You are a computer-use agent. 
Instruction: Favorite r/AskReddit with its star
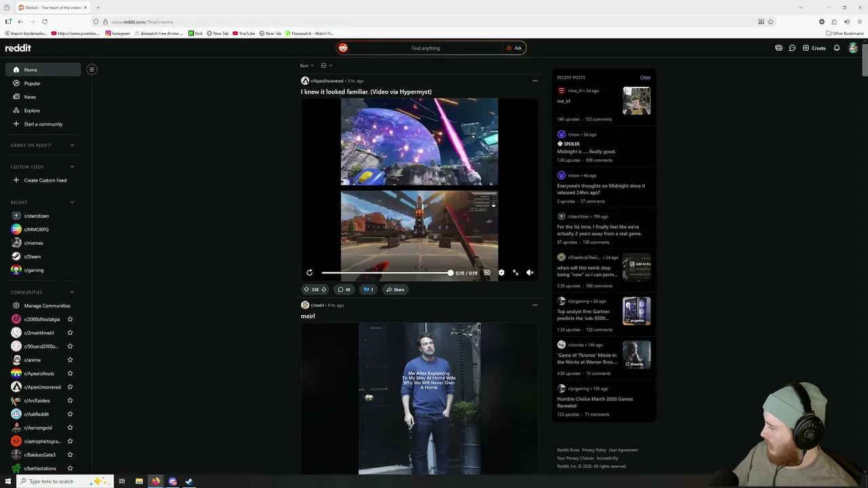(70, 414)
